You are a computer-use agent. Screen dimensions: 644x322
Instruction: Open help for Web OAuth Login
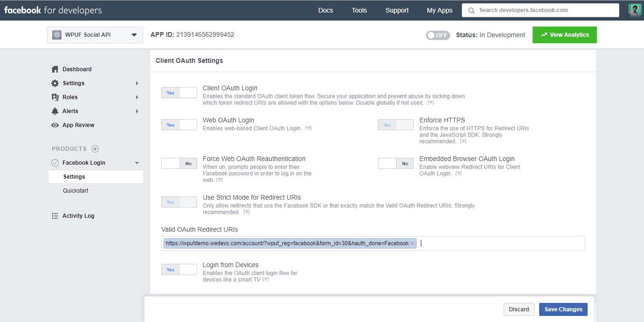point(308,128)
